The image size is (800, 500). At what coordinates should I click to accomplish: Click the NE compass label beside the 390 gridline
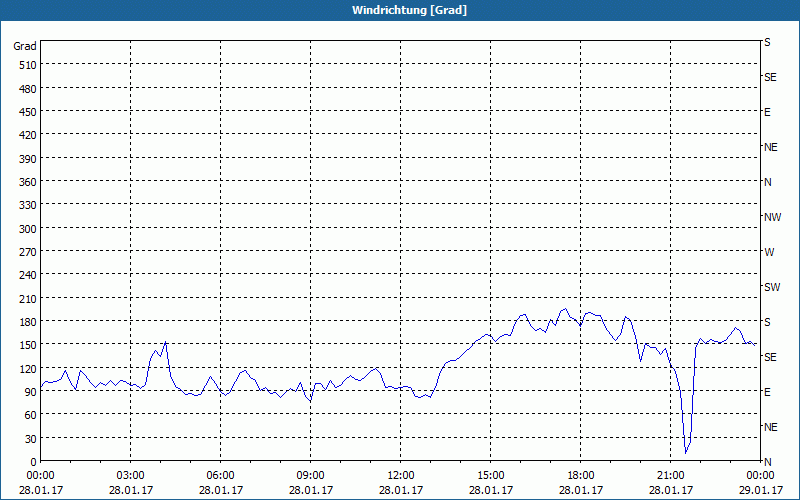coord(771,147)
